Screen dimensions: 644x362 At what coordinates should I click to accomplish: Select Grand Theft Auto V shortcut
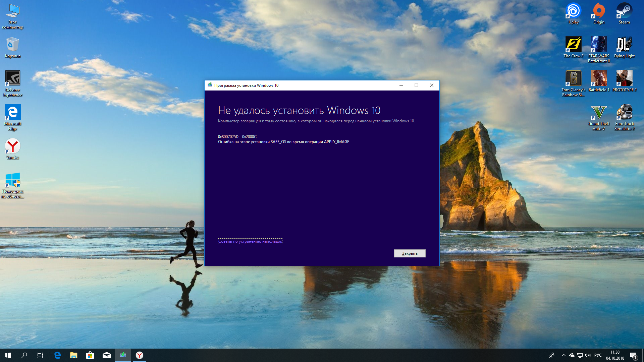pyautogui.click(x=599, y=117)
